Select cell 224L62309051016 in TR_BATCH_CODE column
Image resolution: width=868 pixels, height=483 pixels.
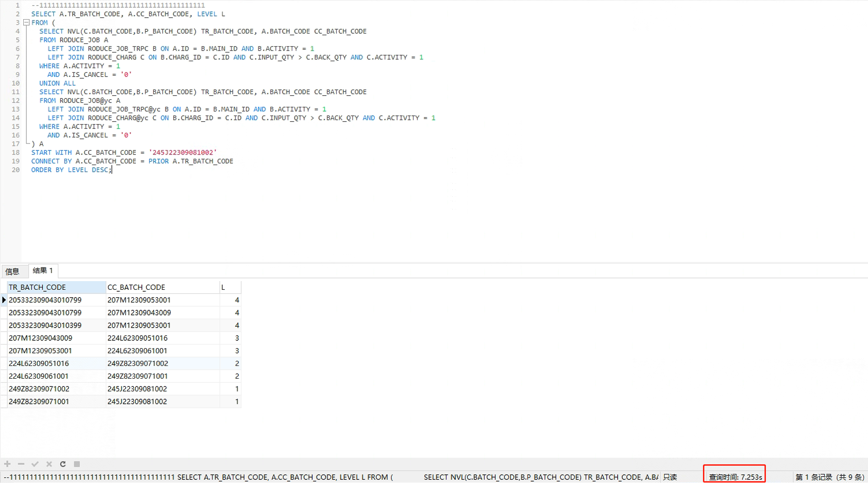57,363
